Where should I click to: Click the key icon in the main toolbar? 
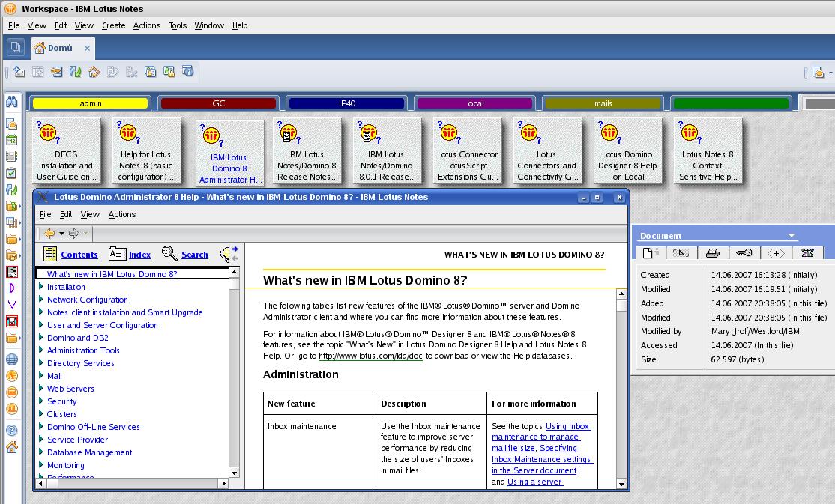click(x=57, y=71)
